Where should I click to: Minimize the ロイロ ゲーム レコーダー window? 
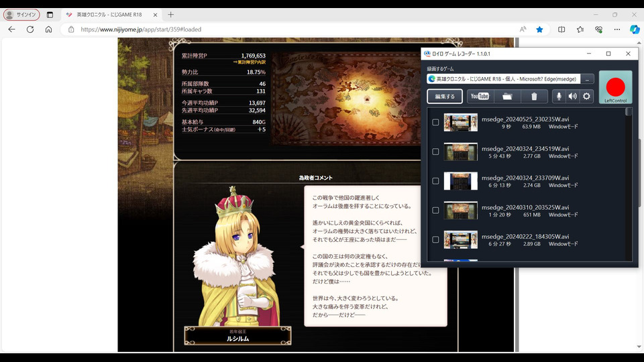tap(589, 54)
